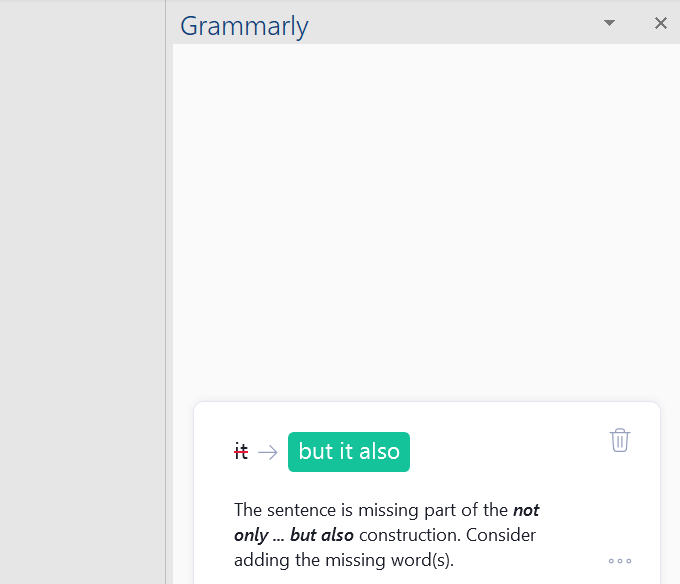The image size is (680, 584).
Task: Dismiss the suggestion with the trash icon
Action: 620,440
